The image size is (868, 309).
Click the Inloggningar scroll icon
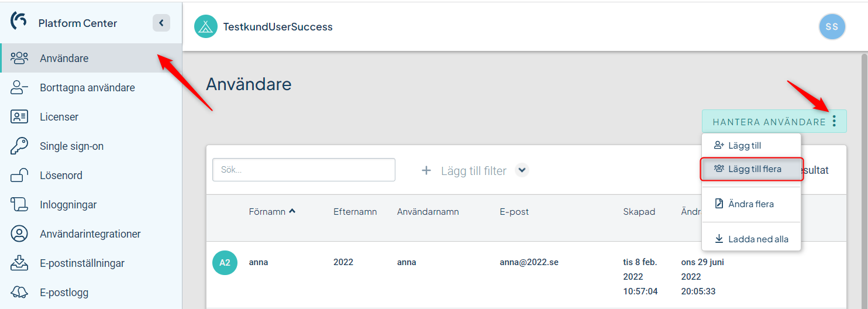click(19, 205)
